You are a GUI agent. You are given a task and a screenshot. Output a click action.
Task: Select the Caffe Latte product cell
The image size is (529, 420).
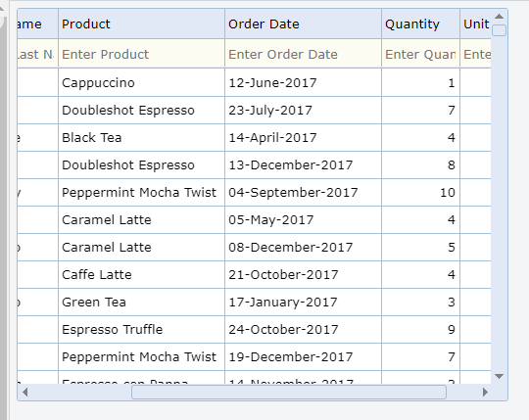click(141, 275)
